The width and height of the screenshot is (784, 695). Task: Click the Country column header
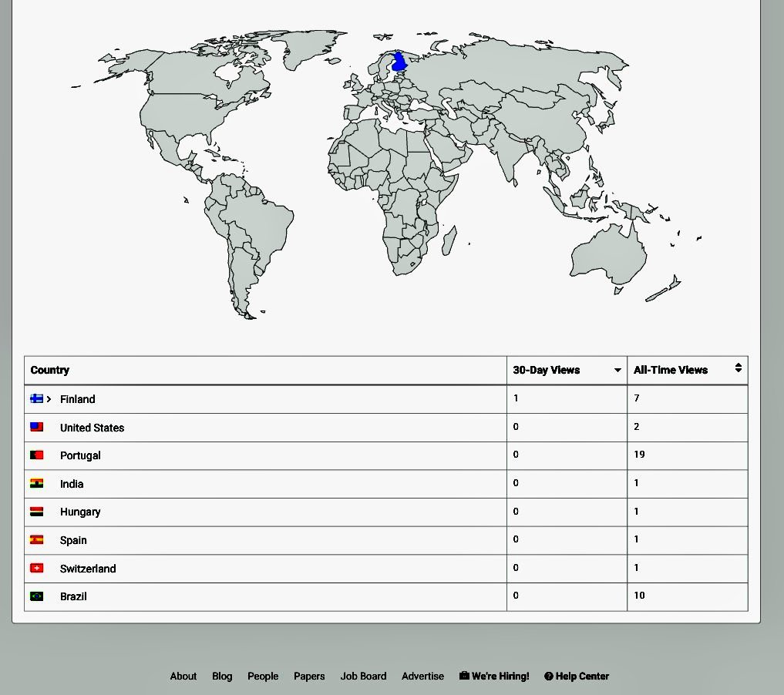[49, 371]
